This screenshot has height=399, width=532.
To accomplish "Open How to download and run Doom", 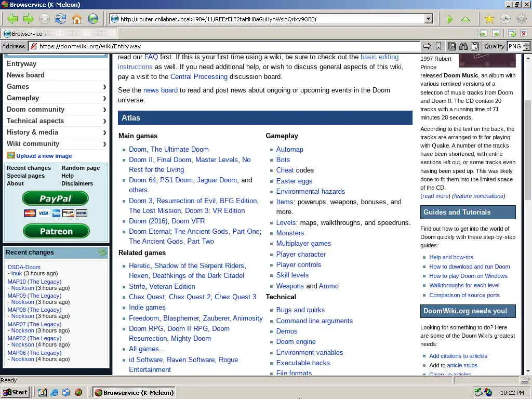I will click(x=470, y=267).
